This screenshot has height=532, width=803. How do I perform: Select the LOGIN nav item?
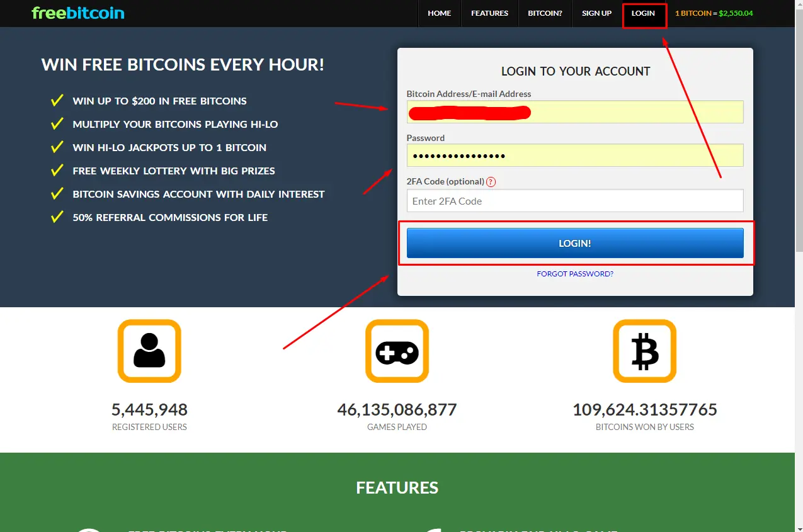[643, 13]
